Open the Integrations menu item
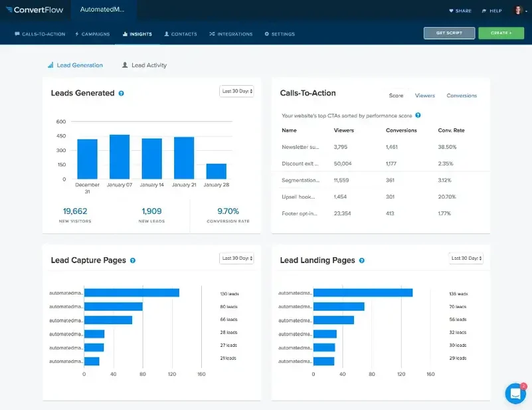 pos(230,34)
